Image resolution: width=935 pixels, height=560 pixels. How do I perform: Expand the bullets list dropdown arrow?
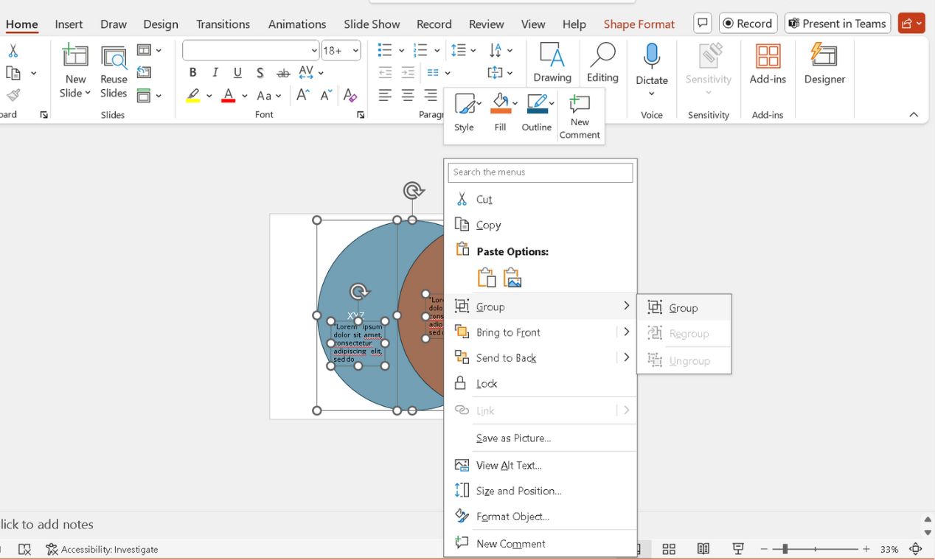click(x=401, y=51)
